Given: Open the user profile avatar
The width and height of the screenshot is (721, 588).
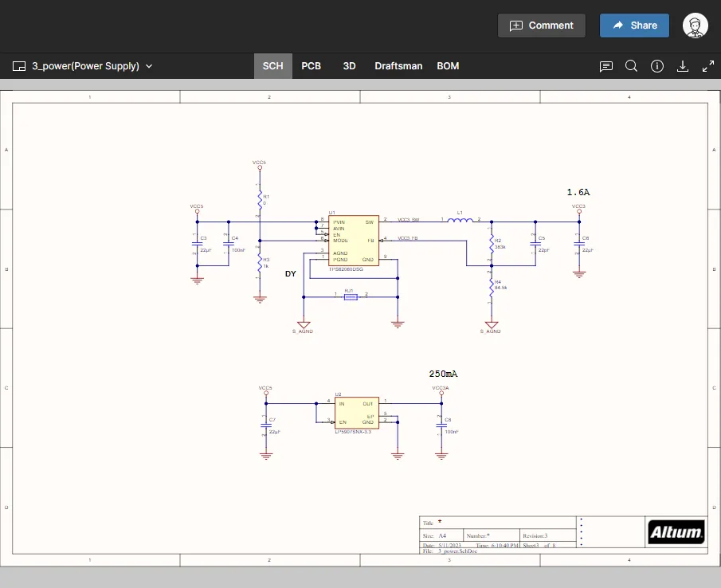Looking at the screenshot, I should 696,25.
